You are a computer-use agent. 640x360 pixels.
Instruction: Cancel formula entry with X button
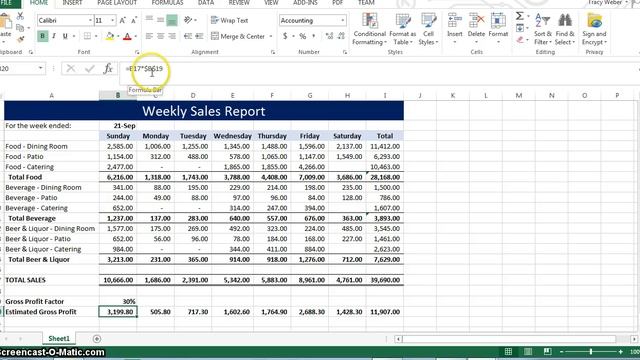point(71,69)
